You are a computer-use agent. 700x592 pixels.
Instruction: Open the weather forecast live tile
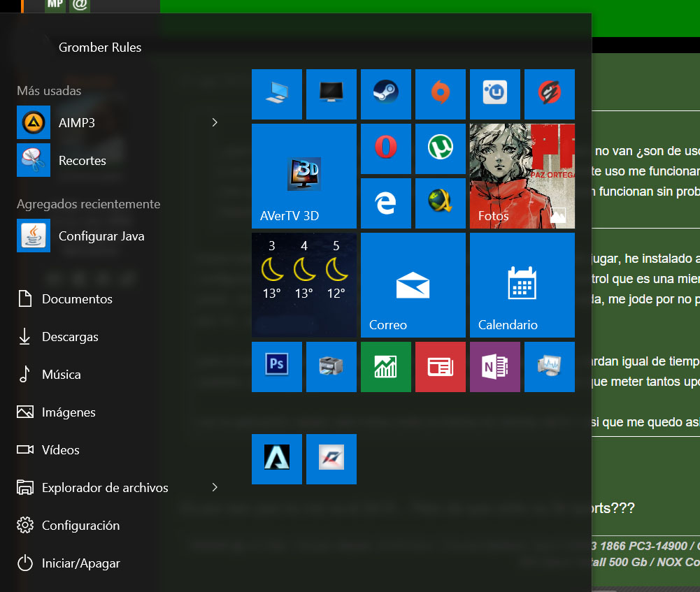[x=303, y=285]
